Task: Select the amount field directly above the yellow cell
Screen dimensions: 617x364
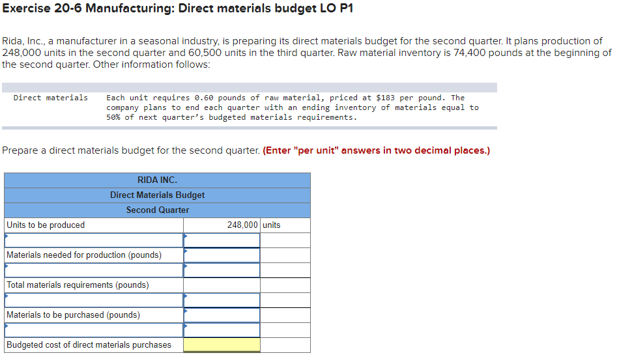Action: pos(222,330)
